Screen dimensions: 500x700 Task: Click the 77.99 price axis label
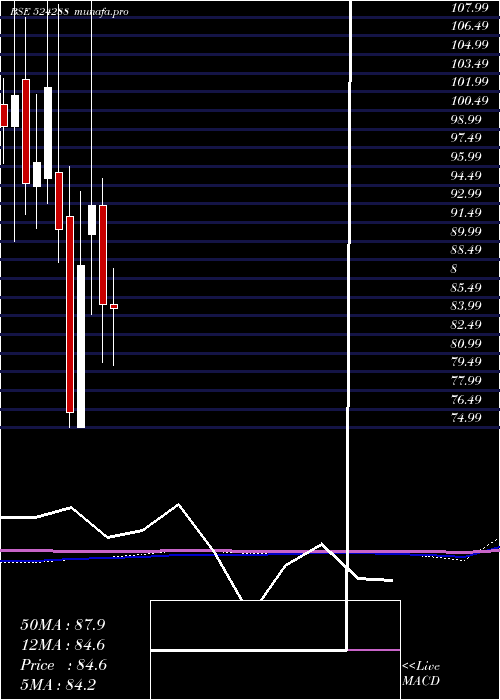[466, 380]
